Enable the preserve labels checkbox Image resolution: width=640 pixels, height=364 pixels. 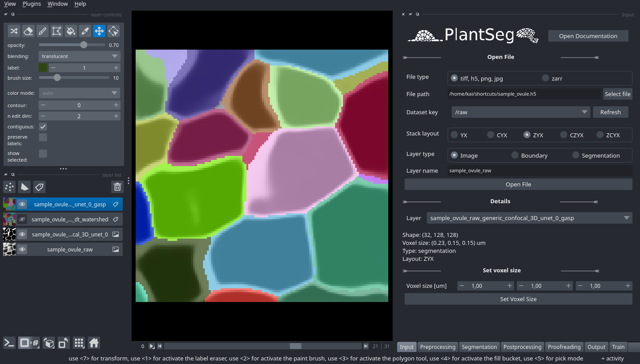[x=43, y=137]
